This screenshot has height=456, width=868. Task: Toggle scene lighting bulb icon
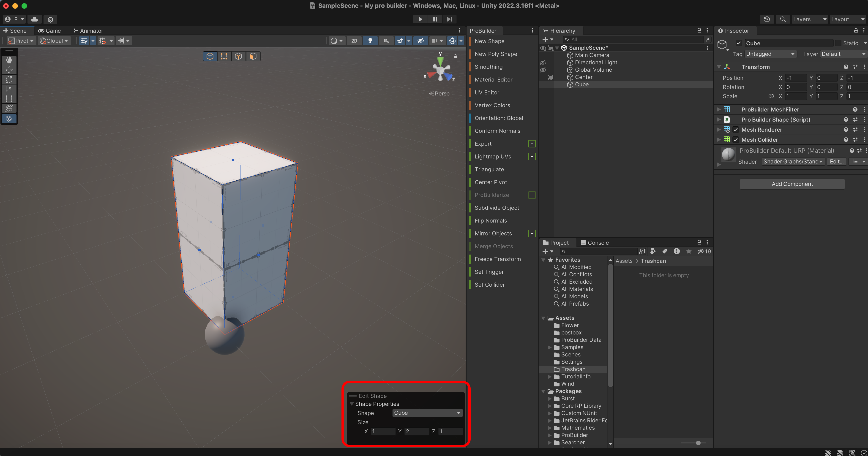click(370, 41)
